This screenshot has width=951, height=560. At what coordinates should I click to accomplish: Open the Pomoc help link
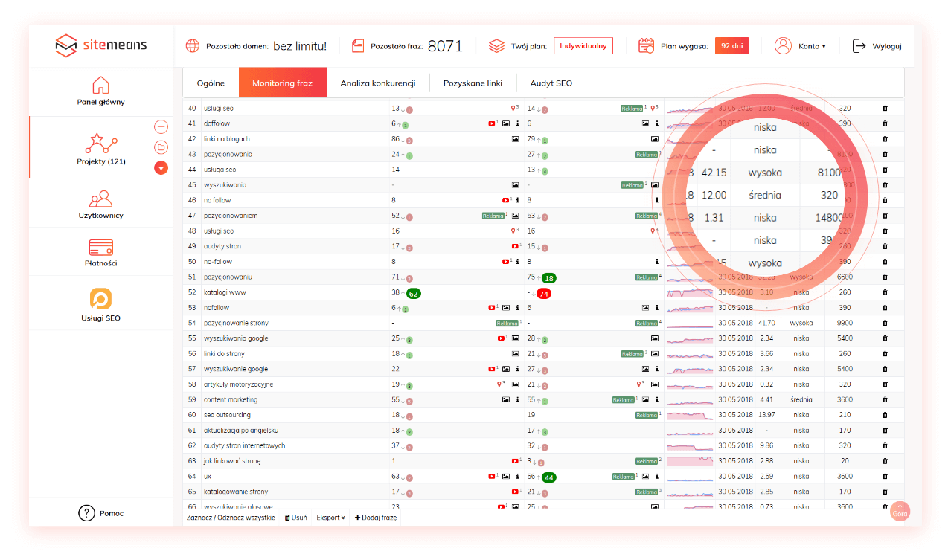(100, 513)
